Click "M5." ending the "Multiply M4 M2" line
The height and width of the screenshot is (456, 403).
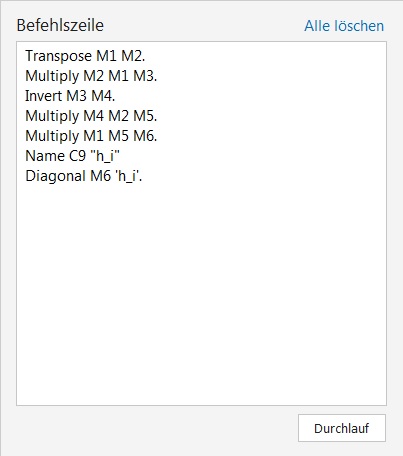145,116
